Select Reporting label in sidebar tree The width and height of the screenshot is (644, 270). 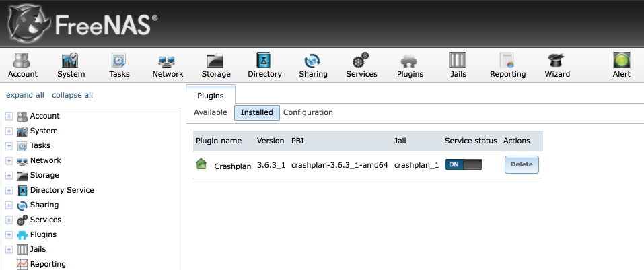pos(48,264)
